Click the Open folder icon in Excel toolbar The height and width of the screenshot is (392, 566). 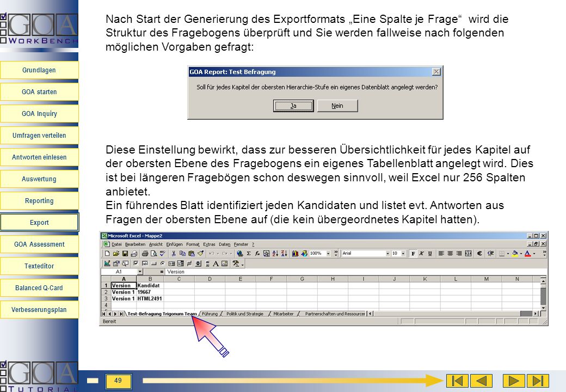click(x=116, y=253)
